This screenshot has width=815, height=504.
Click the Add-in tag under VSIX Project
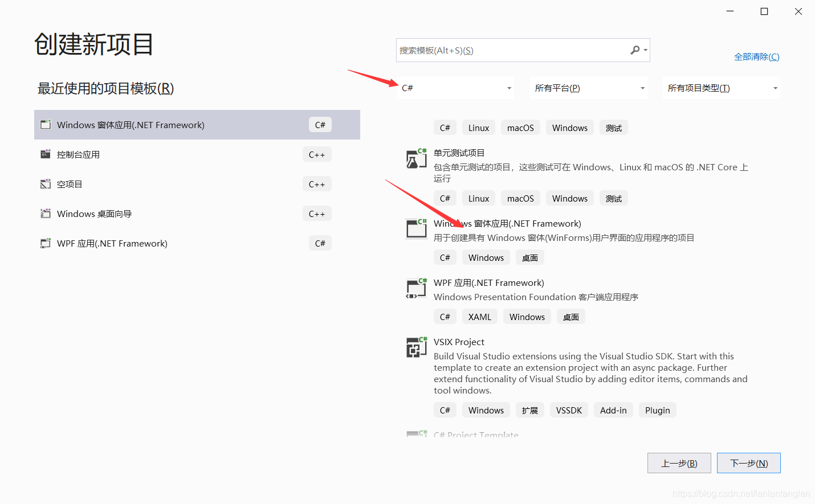613,410
